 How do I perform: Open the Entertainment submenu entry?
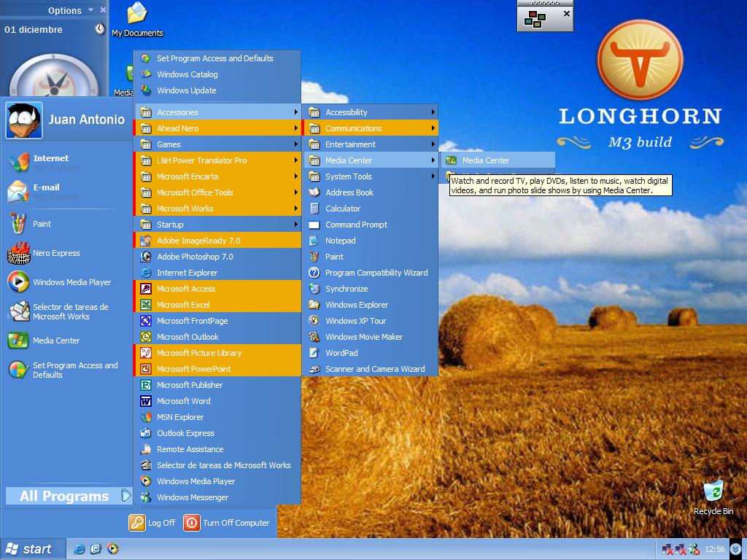[x=371, y=144]
